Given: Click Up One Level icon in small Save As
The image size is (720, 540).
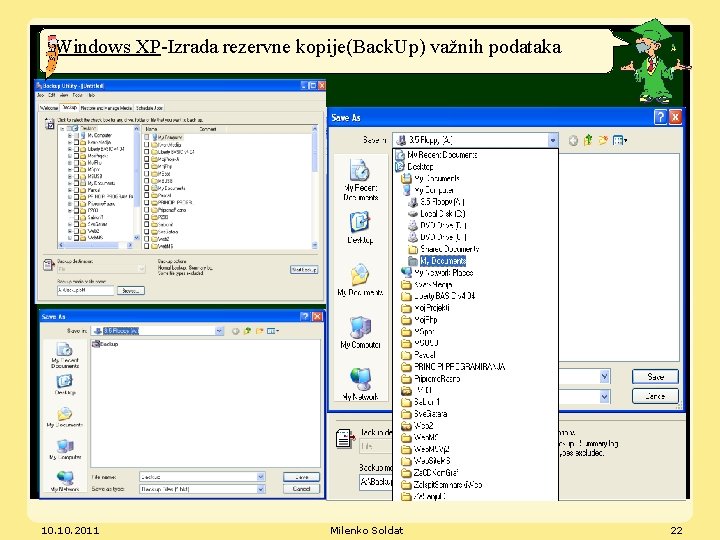Looking at the screenshot, I should (x=248, y=331).
